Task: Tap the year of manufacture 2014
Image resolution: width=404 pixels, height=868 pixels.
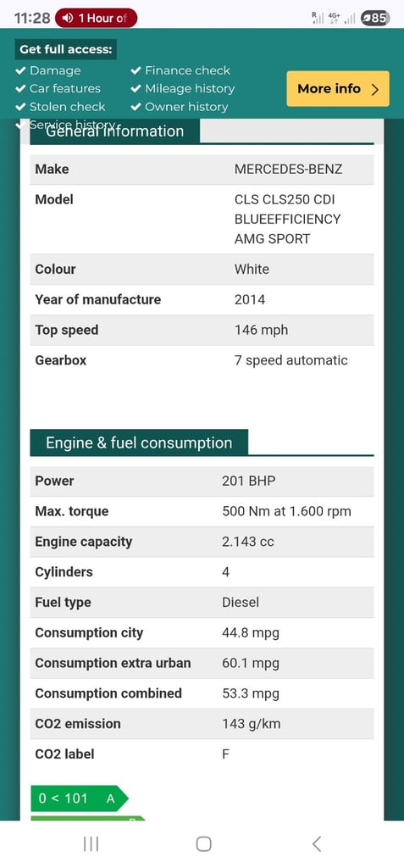Action: pos(250,299)
